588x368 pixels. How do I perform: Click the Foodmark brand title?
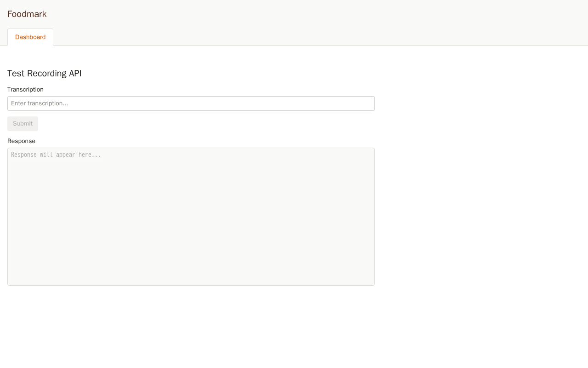coord(27,14)
